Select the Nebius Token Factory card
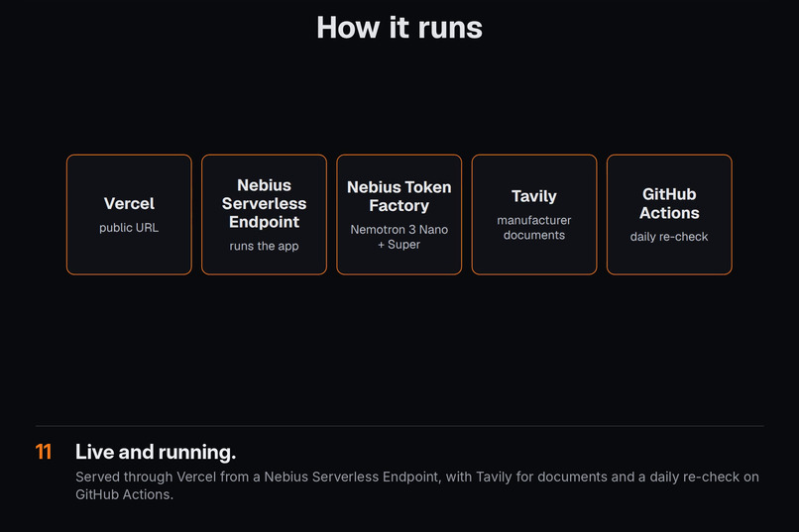 [399, 214]
